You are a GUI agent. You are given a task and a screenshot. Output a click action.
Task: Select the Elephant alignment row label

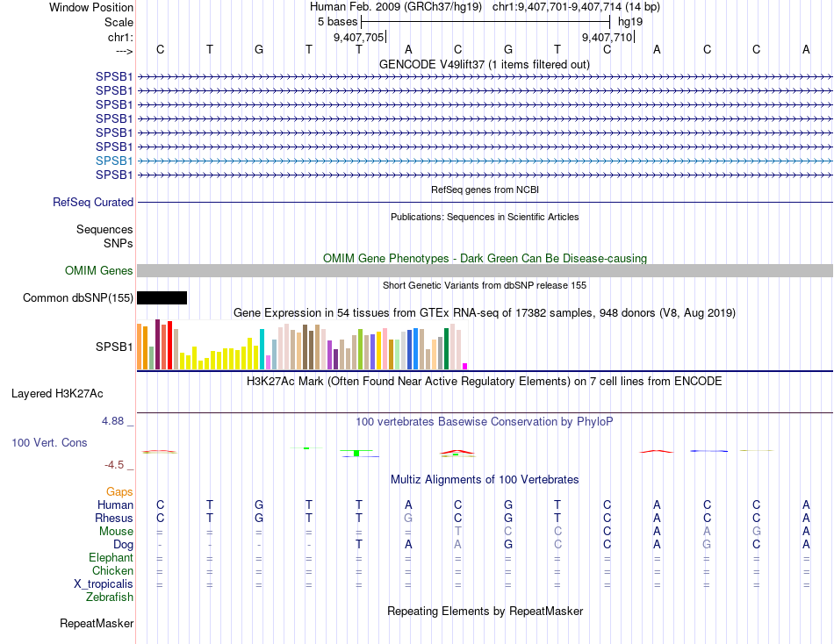pos(111,557)
